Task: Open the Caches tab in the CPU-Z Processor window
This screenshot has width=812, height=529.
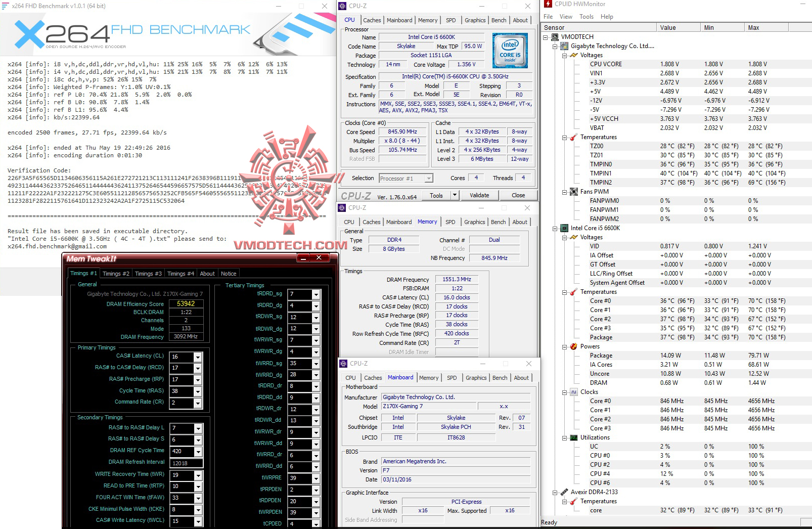Action: coord(372,20)
